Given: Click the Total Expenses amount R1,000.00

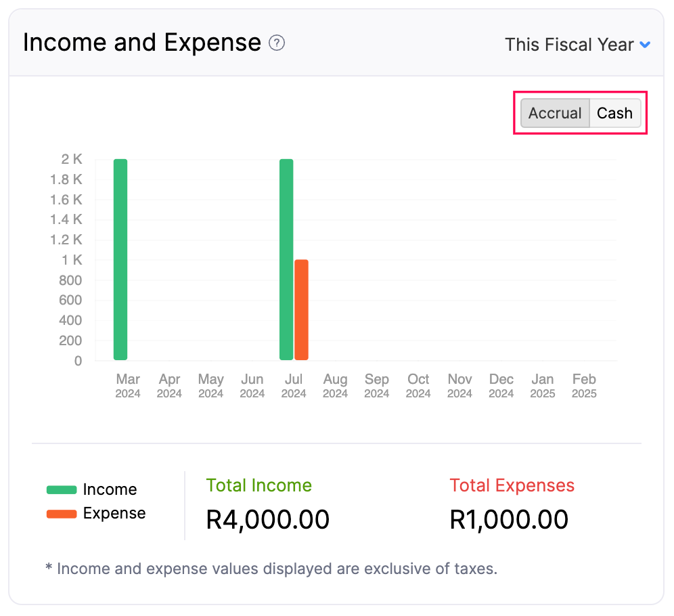Looking at the screenshot, I should click(x=508, y=519).
